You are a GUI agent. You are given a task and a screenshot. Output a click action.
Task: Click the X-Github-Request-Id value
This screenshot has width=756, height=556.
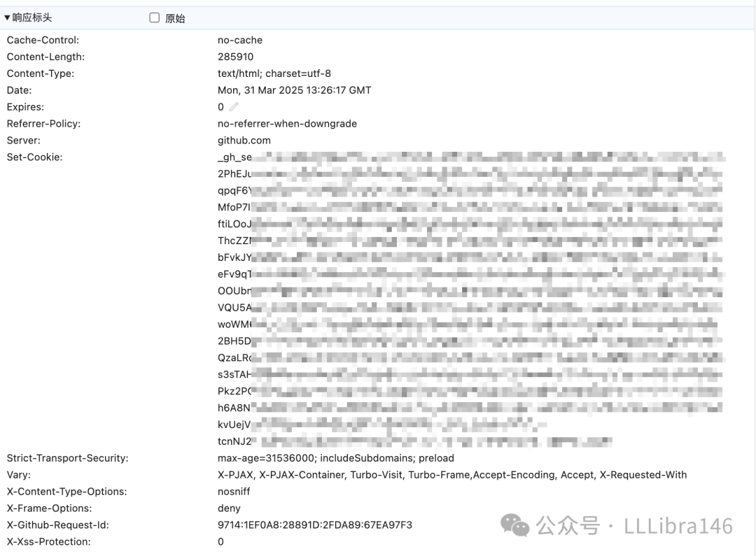coord(315,525)
